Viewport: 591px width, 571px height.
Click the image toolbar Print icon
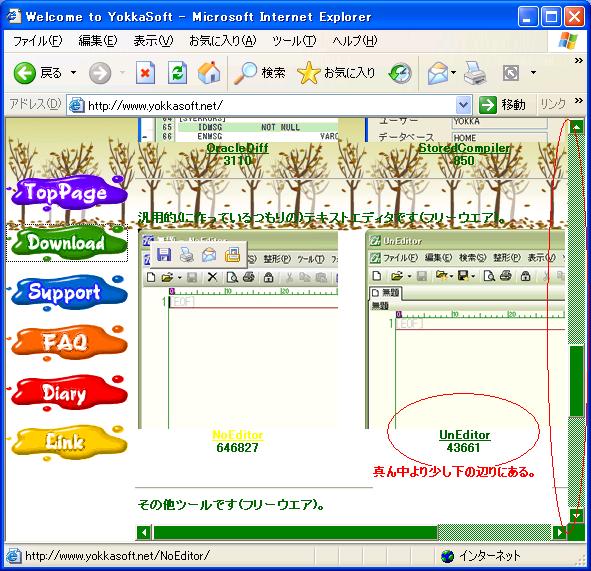[x=187, y=255]
